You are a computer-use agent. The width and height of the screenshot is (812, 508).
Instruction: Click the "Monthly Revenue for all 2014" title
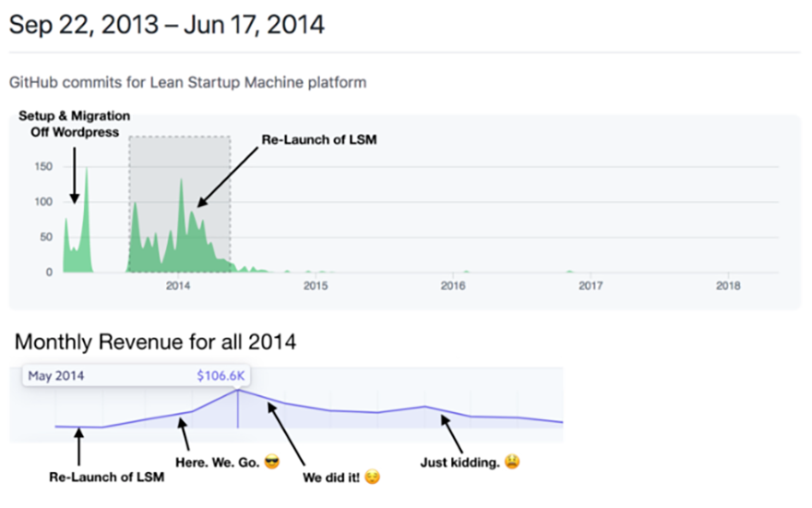pyautogui.click(x=155, y=343)
